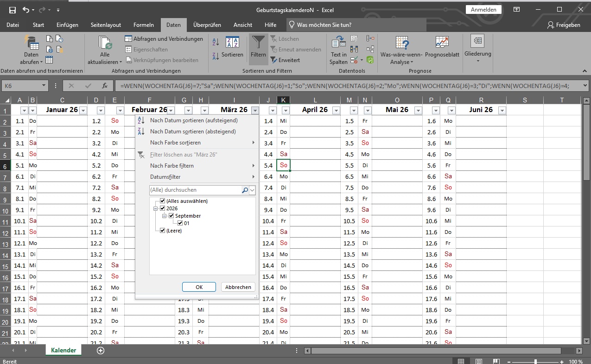Add a new sheet with plus icon
Screen dimensions: 591x364
[100, 351]
